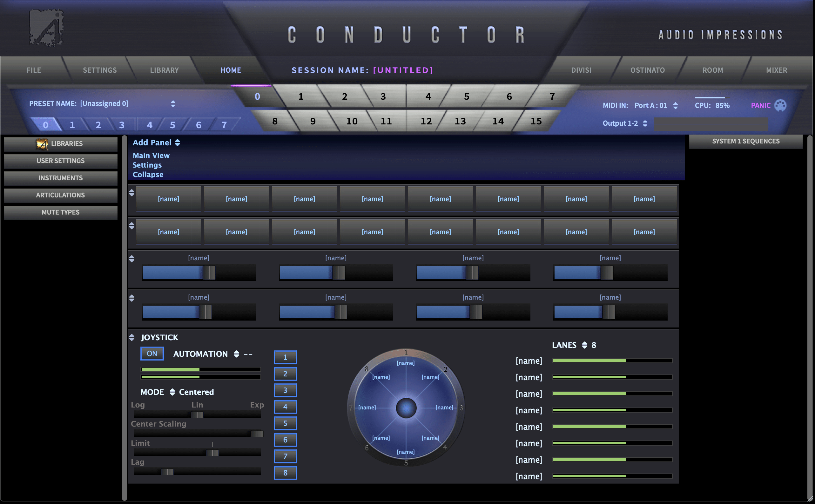Change the LANES count arrows
Viewport: 815px width, 504px height.
[x=584, y=345]
